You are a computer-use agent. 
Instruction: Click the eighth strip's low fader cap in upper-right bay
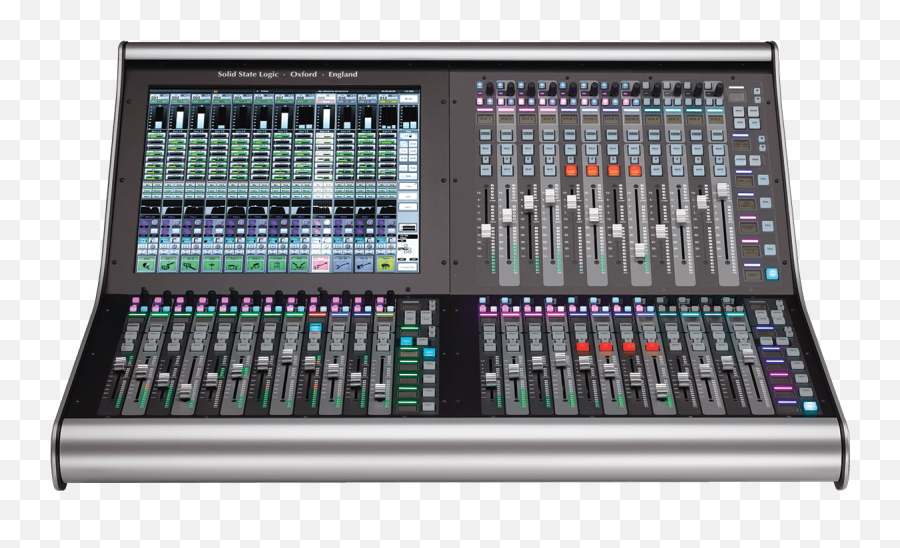pos(640,250)
